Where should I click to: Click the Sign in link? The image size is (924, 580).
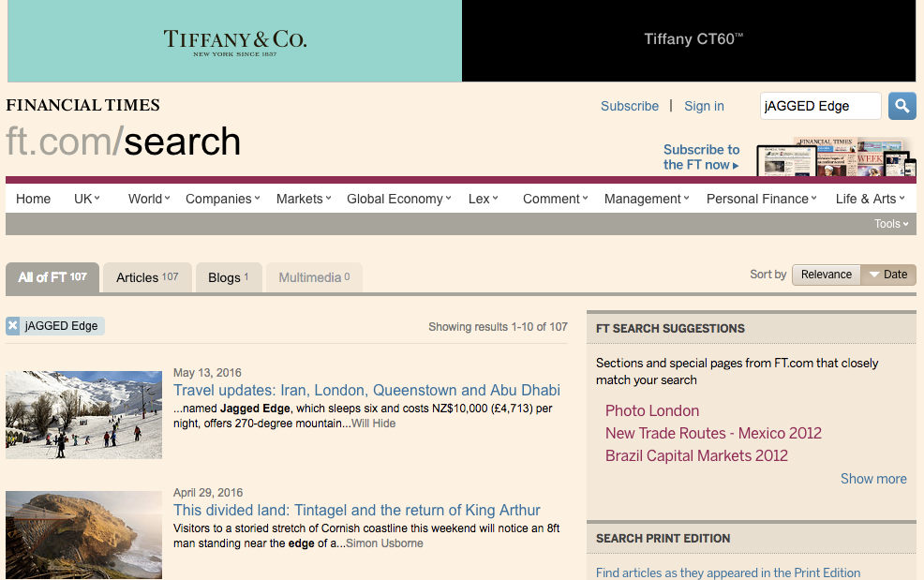coord(704,106)
